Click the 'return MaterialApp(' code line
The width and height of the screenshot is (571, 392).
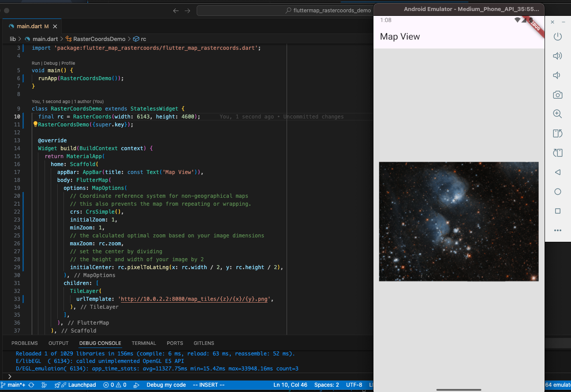pyautogui.click(x=74, y=156)
